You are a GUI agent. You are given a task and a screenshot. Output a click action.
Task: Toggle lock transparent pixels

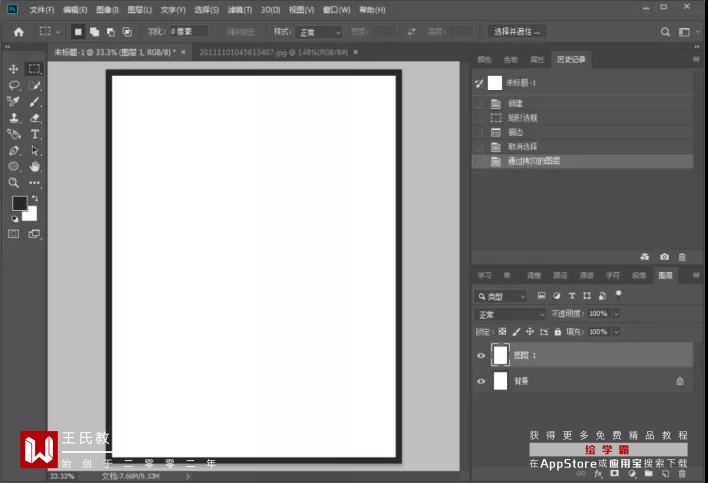pos(503,332)
